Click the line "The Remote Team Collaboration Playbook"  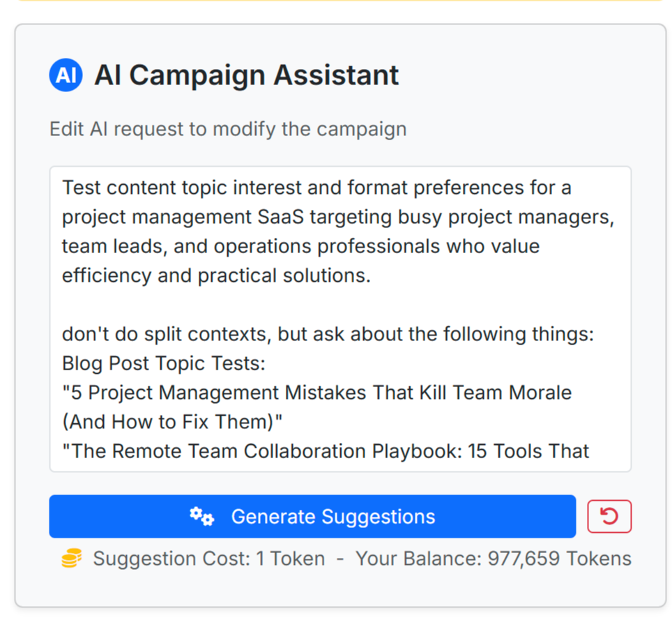(326, 451)
